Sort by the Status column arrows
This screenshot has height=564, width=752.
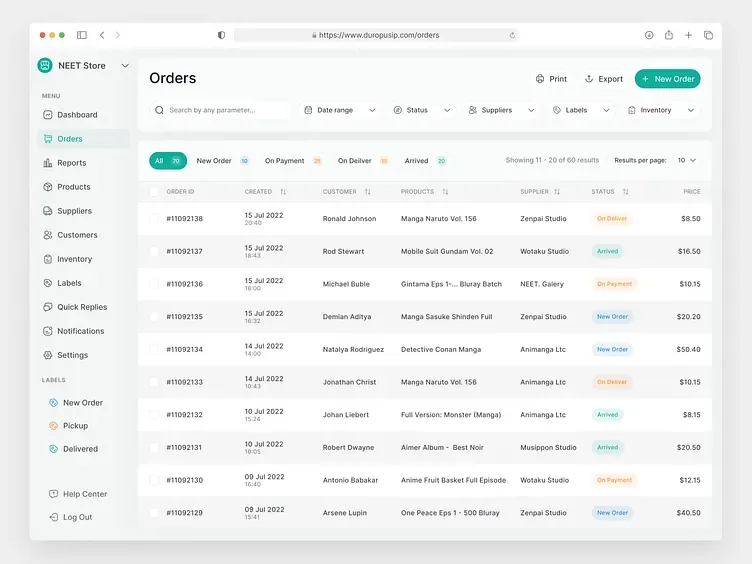pyautogui.click(x=625, y=192)
